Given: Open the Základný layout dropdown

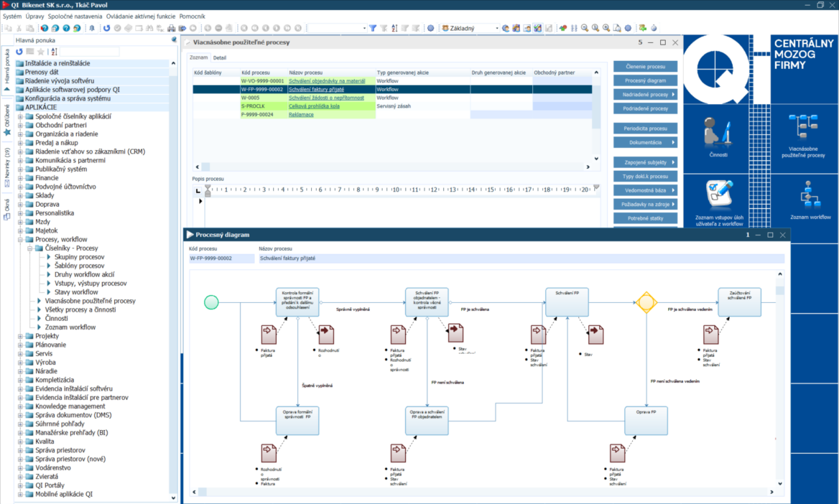Looking at the screenshot, I should pos(496,29).
